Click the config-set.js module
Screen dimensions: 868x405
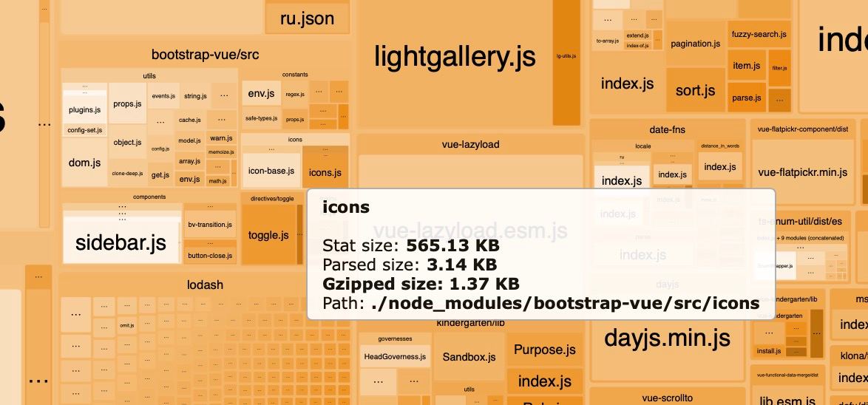pos(85,131)
